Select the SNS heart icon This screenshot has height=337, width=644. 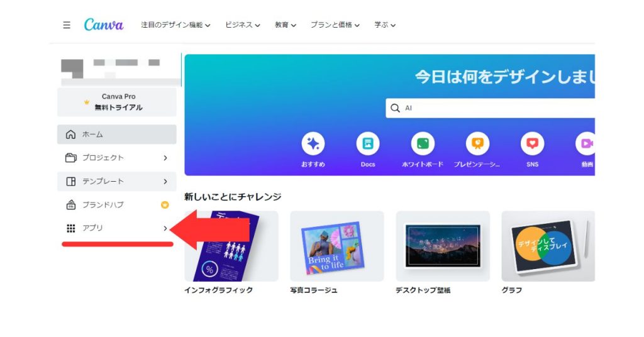532,144
